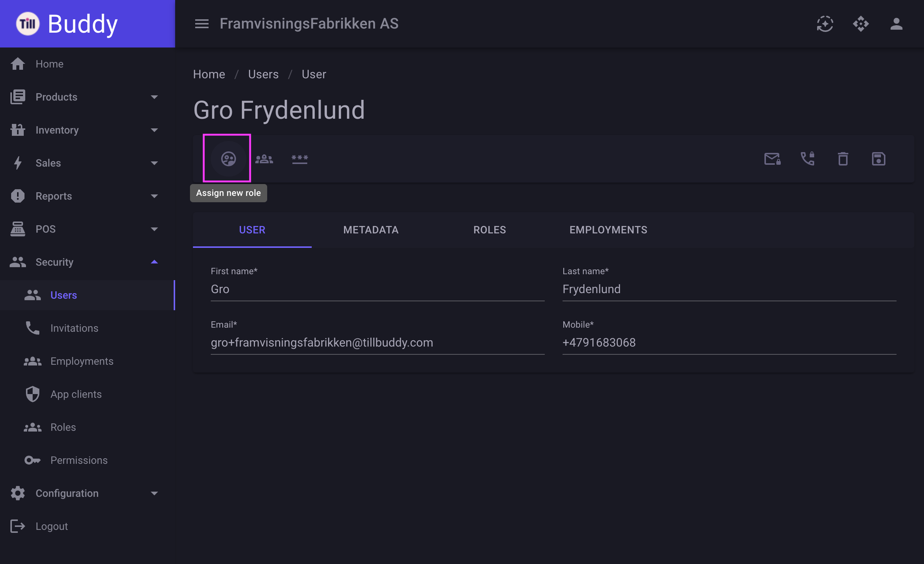Click the Assign new role icon
Viewport: 924px width, 564px height.
(228, 159)
